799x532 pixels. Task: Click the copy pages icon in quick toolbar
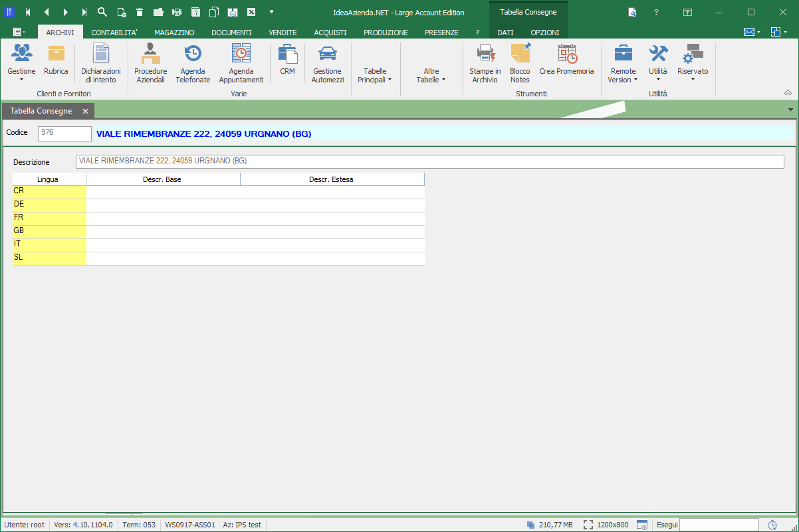coord(214,12)
